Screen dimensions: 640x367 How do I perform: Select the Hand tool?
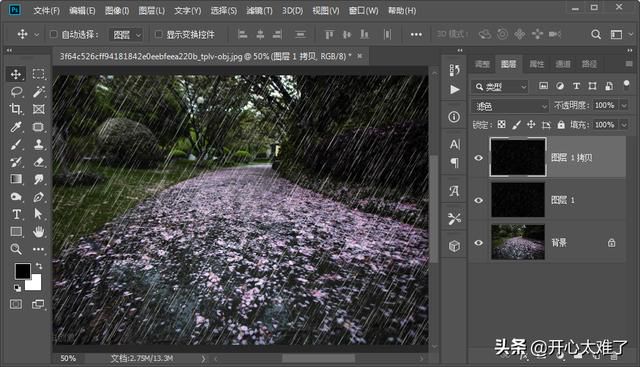(38, 232)
